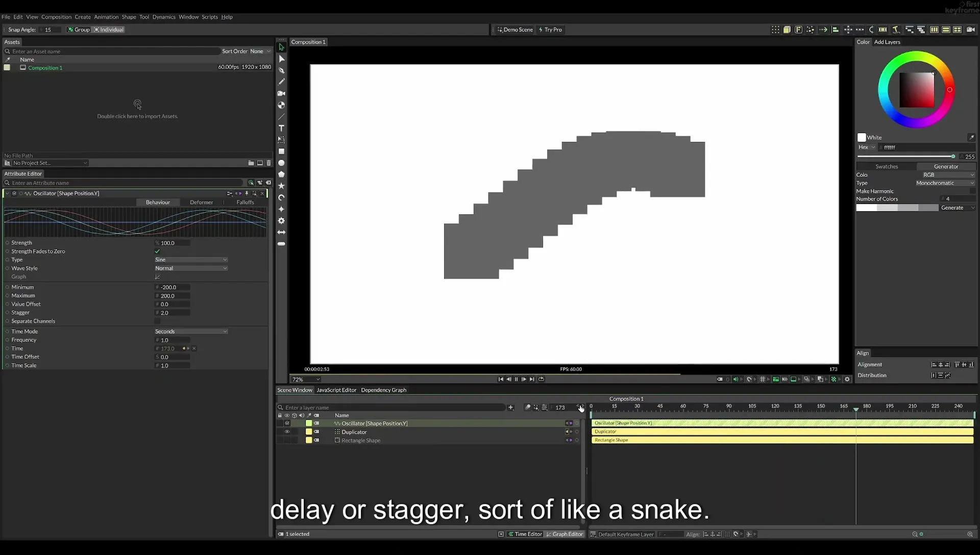Click the add layer plus button
This screenshot has height=555, width=980.
click(x=510, y=407)
